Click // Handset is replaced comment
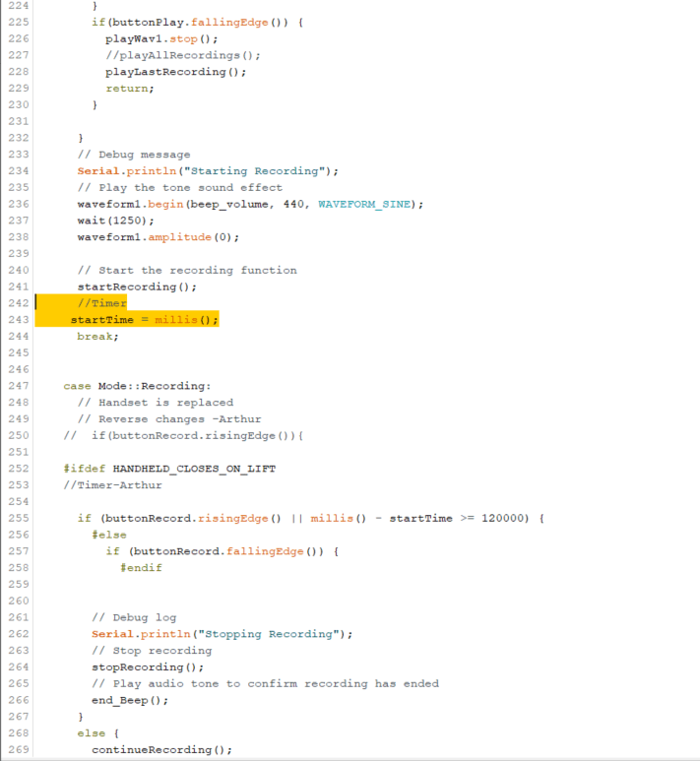This screenshot has width=700, height=761. coord(156,403)
